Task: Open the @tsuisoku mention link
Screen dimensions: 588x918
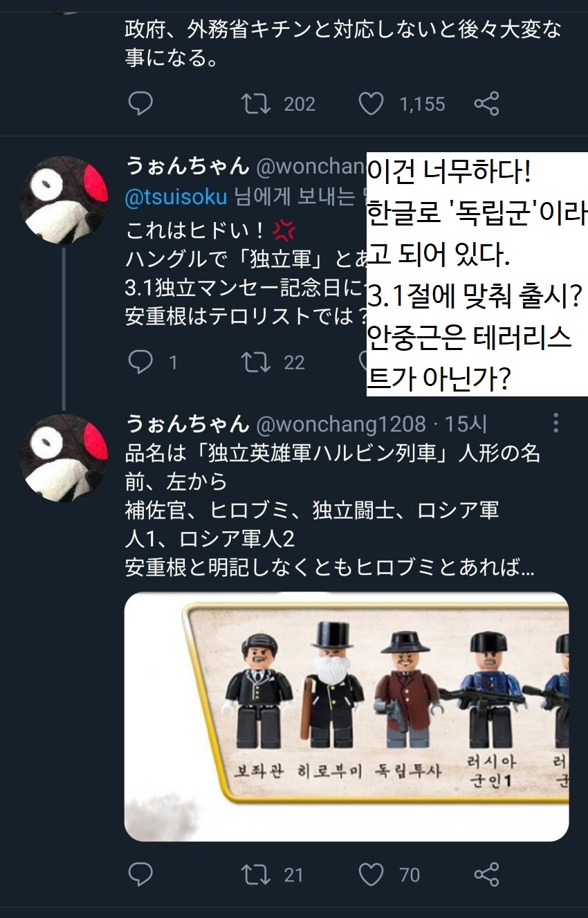Action: point(176,197)
